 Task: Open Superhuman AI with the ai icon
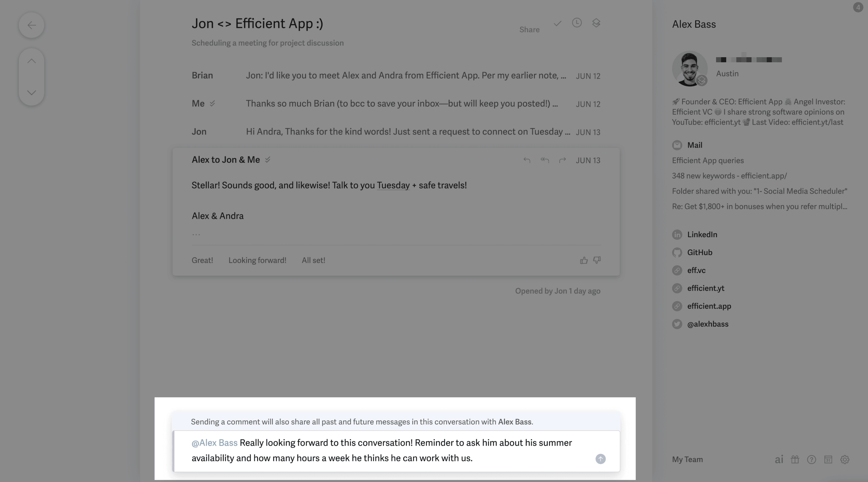[x=779, y=459]
